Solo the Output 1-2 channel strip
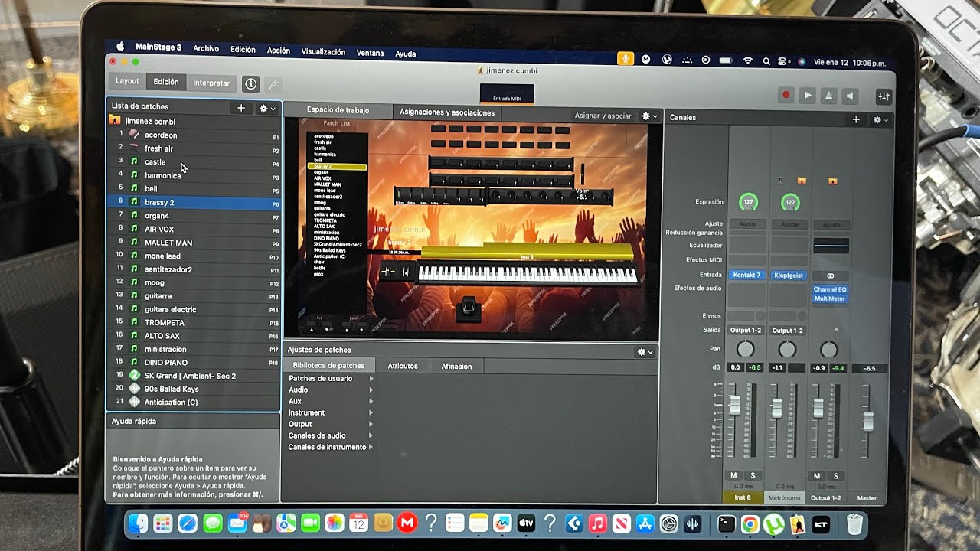 tap(836, 476)
